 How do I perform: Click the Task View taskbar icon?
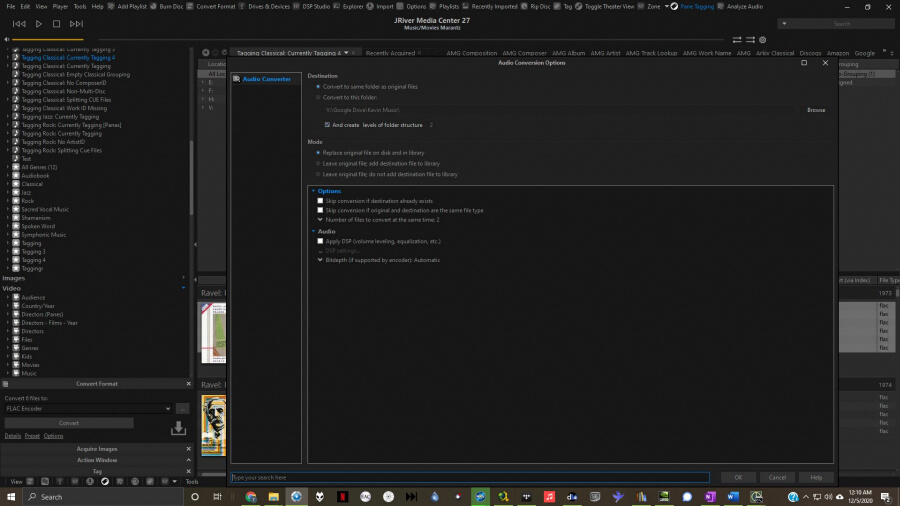click(217, 497)
